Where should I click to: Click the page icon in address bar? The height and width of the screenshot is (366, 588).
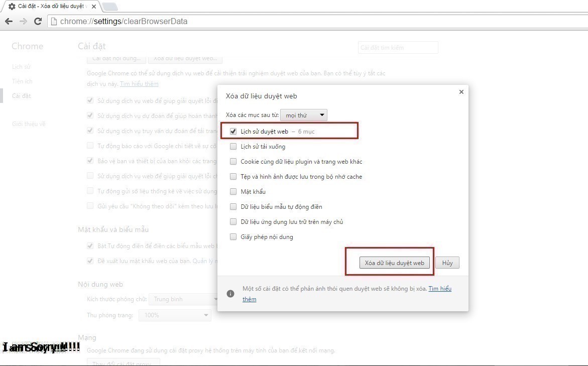(x=54, y=22)
